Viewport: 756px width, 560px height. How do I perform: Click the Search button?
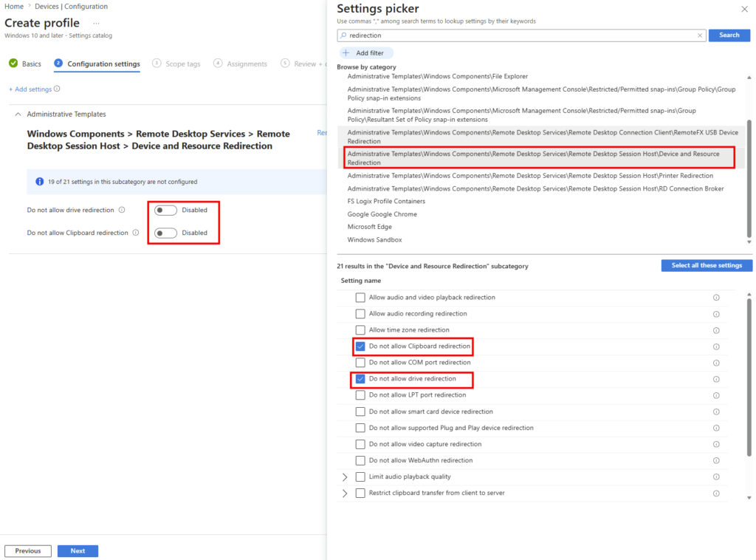tap(729, 35)
